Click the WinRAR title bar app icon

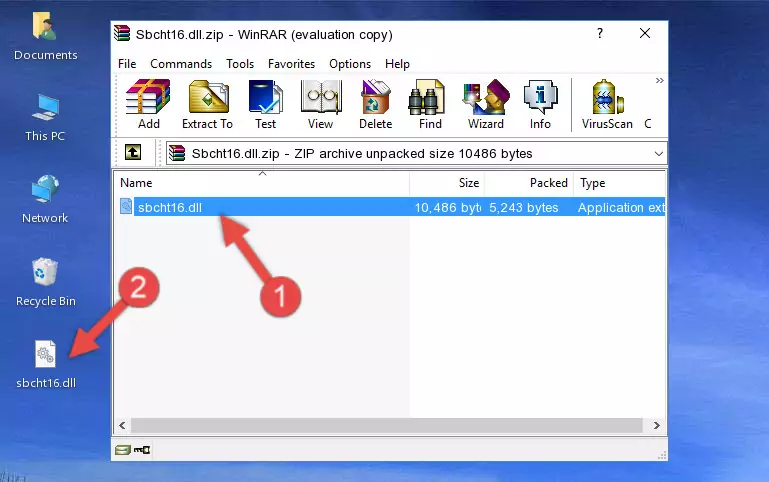(x=122, y=33)
